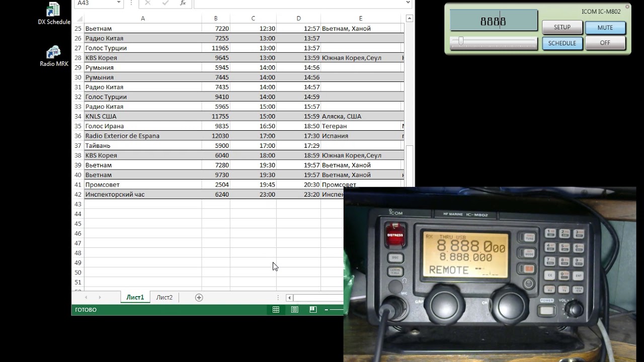The width and height of the screenshot is (644, 362).
Task: Select frequency cell 2504
Action: point(216,185)
